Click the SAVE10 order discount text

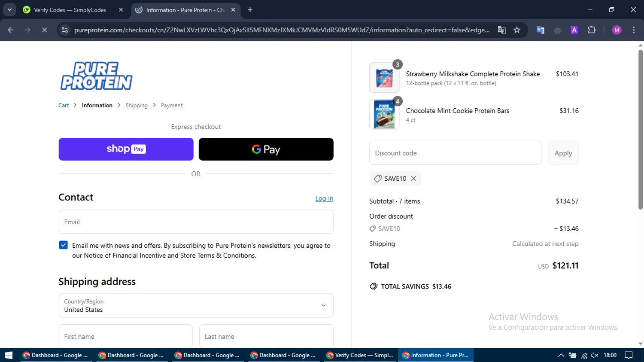pyautogui.click(x=389, y=228)
